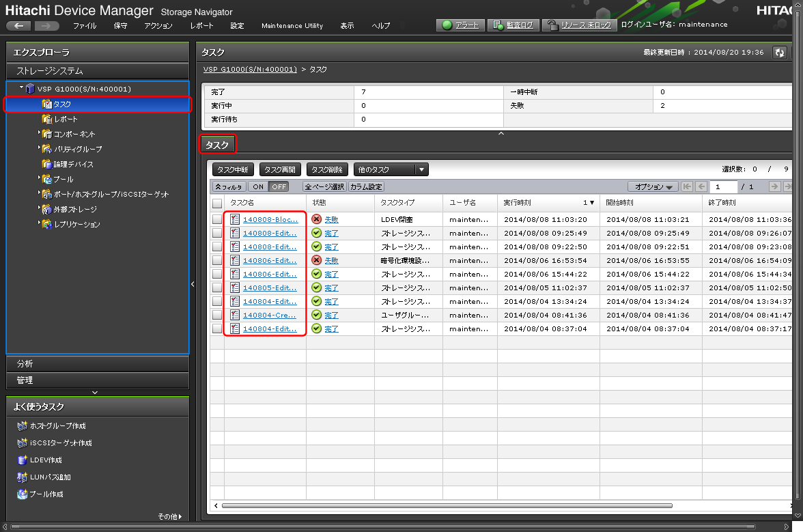Screen dimensions: 803x532
Task: Open the オプション dropdown menu
Action: [652, 186]
